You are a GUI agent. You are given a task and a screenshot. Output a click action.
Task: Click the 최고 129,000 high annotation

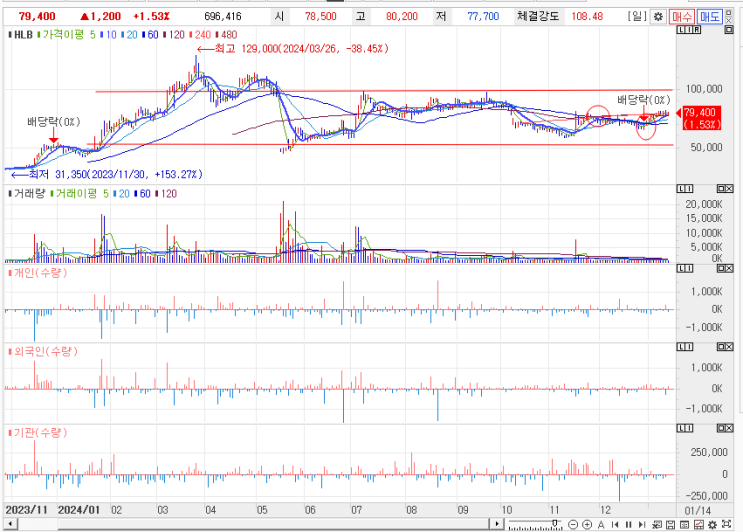tap(293, 49)
